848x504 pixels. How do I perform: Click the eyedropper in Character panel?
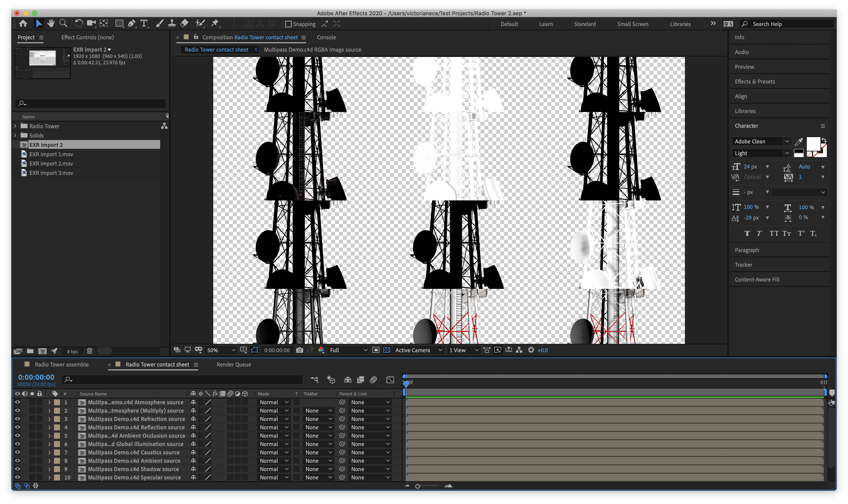799,142
